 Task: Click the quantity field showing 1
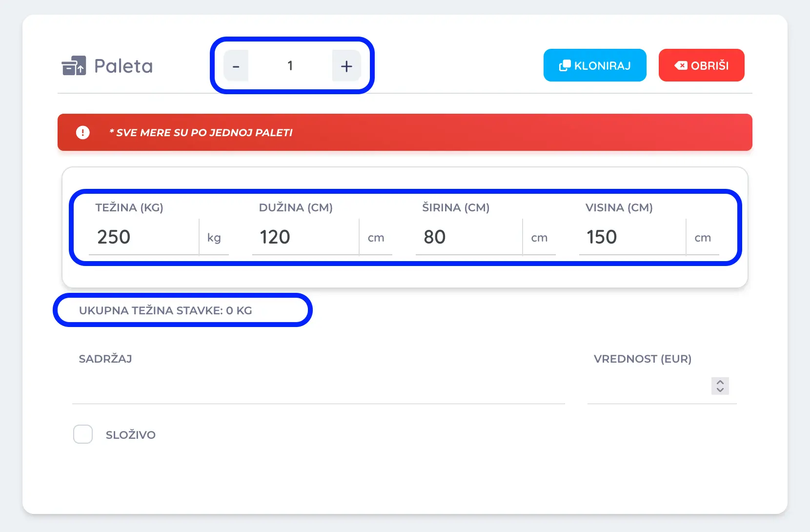tap(290, 66)
